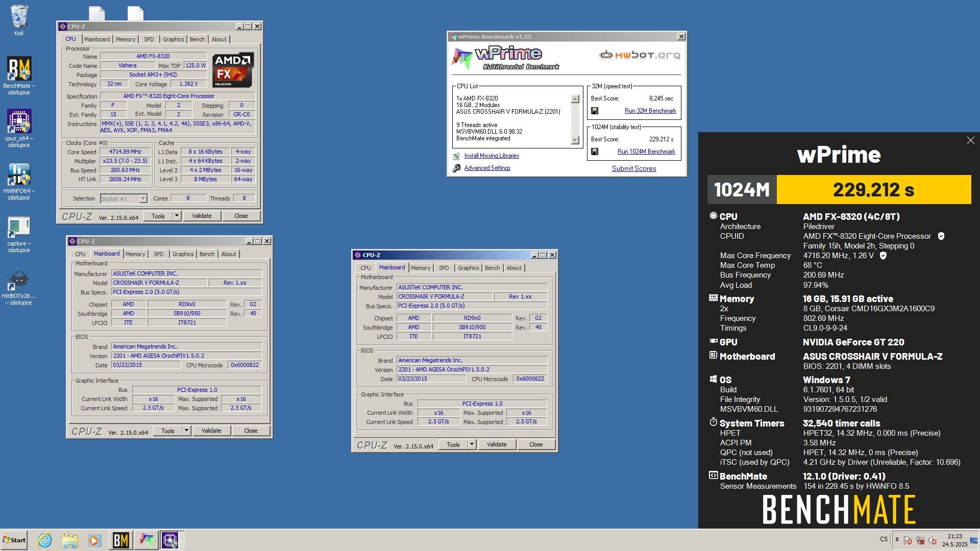Switch to SPD tab in top CPU-Z window
Image resolution: width=980 pixels, height=551 pixels.
tap(149, 39)
